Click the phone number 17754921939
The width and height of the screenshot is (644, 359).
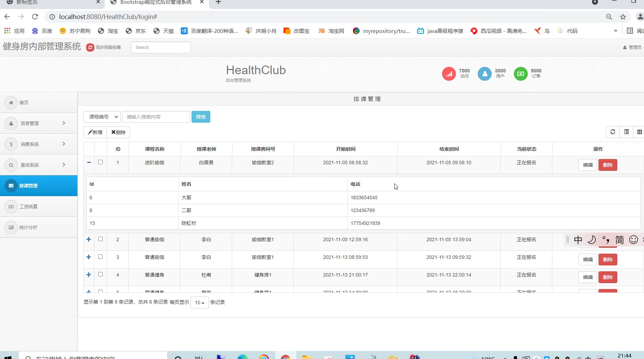365,223
